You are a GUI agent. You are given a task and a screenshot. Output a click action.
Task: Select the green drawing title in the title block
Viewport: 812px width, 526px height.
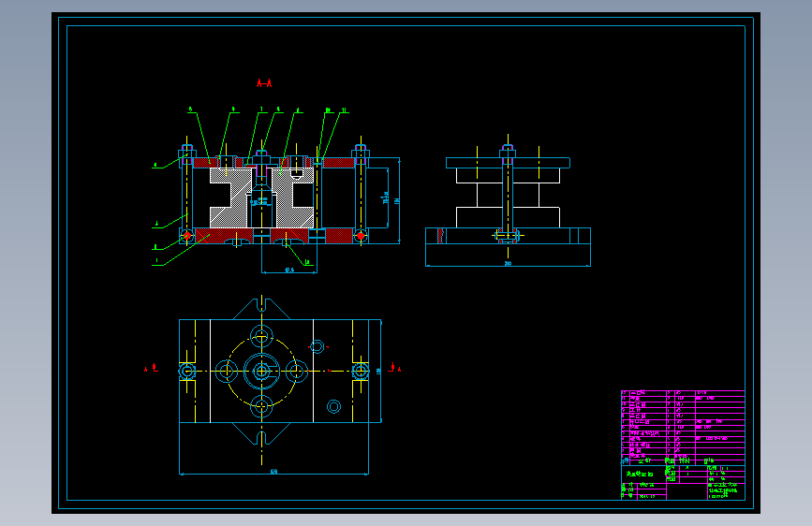point(640,474)
